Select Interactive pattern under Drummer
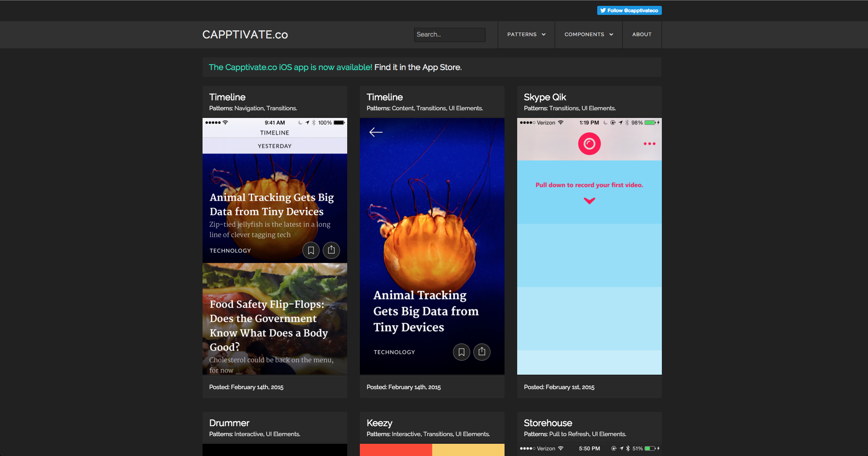The width and height of the screenshot is (868, 456). (x=249, y=434)
